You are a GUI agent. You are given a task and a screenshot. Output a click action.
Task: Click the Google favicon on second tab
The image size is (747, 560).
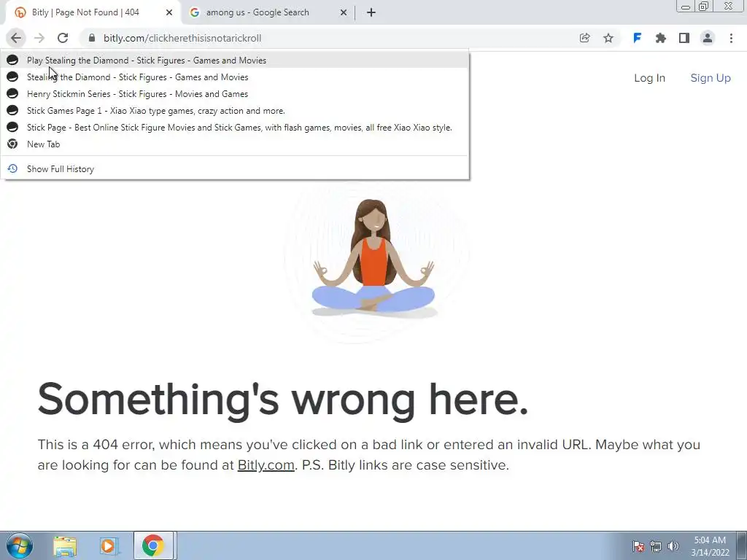point(194,12)
